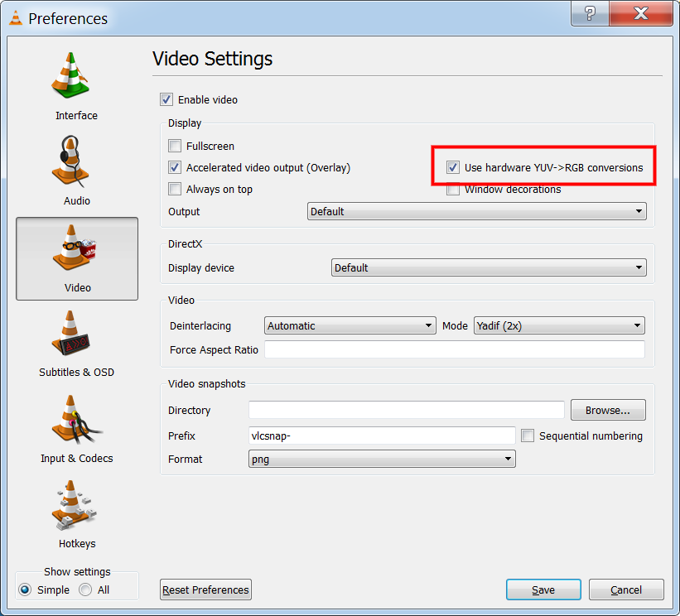Close the Preferences window

(641, 13)
